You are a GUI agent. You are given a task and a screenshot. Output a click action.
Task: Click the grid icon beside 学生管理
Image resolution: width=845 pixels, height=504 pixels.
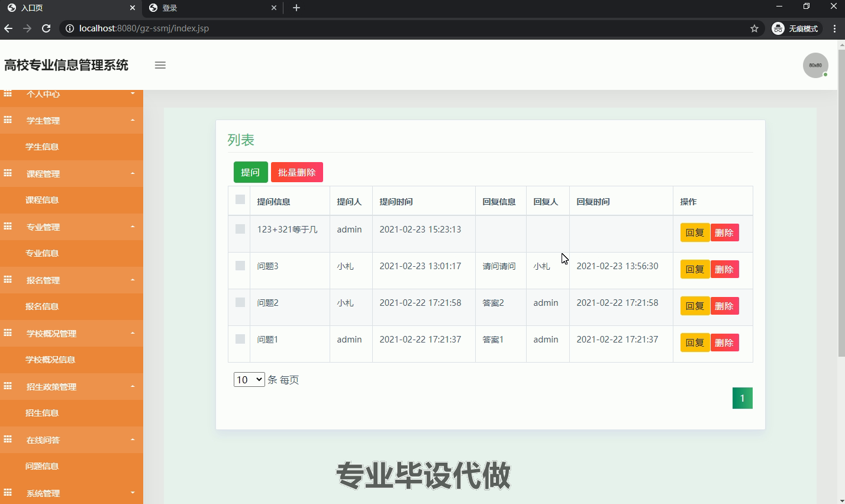click(x=8, y=120)
